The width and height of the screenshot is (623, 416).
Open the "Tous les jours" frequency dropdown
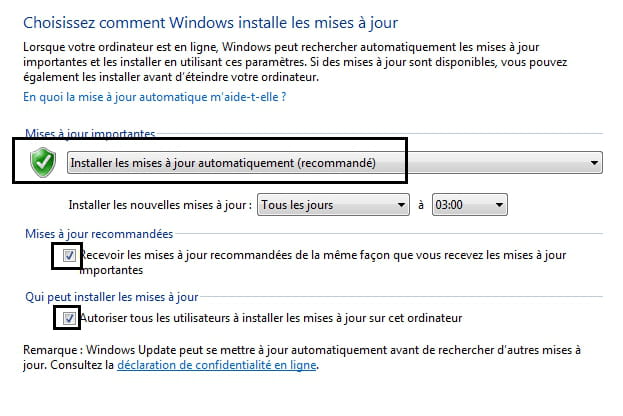coord(333,205)
